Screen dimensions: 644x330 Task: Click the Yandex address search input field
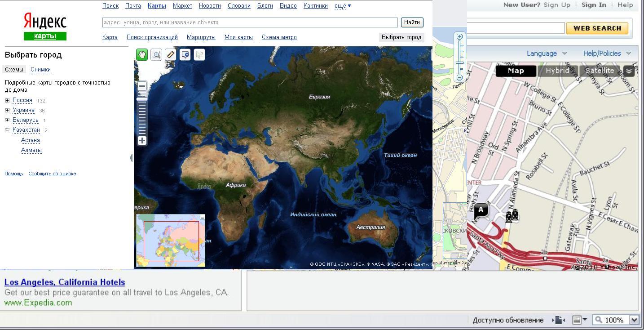[250, 22]
